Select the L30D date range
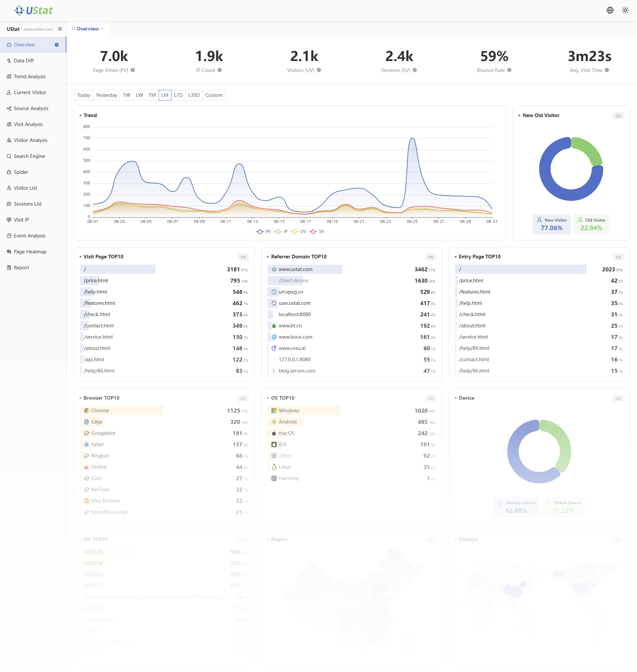Image resolution: width=637 pixels, height=672 pixels. coord(193,95)
